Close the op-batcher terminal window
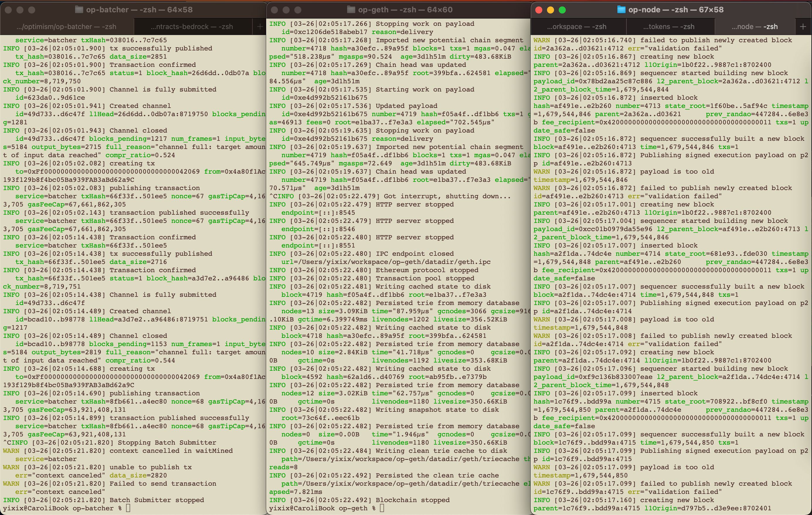 [9, 10]
